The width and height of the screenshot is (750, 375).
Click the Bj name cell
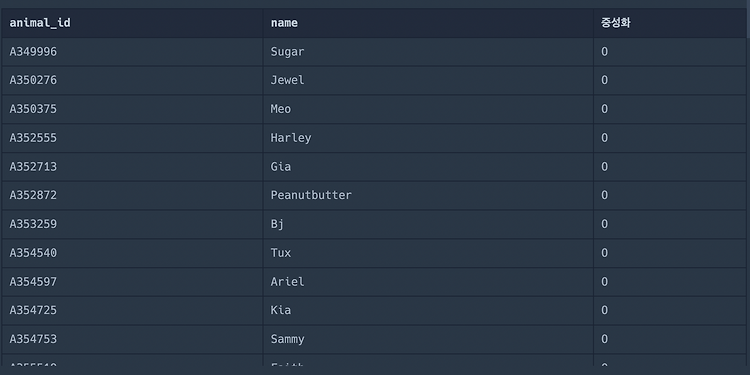point(428,224)
